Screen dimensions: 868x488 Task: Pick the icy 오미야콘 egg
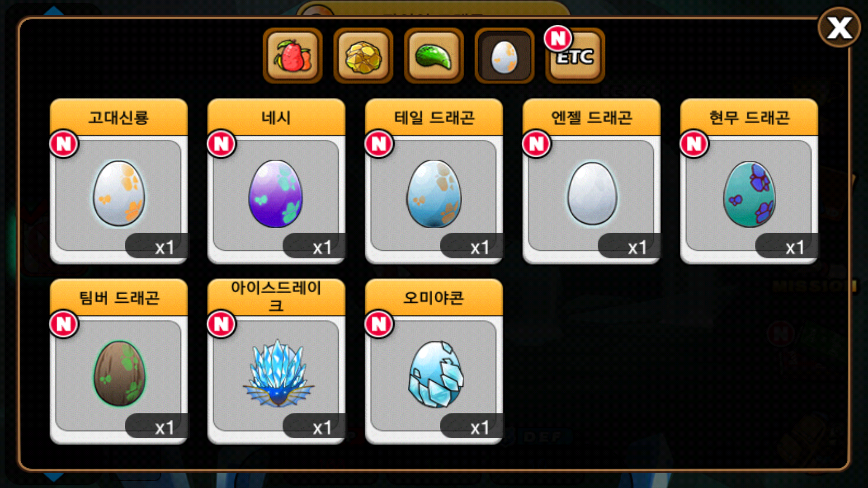pyautogui.click(x=436, y=374)
